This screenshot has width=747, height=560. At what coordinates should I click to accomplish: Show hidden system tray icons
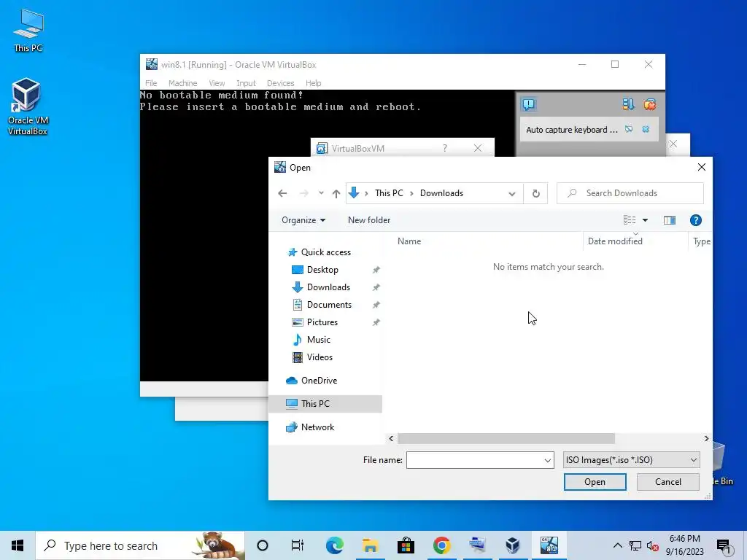coord(617,545)
